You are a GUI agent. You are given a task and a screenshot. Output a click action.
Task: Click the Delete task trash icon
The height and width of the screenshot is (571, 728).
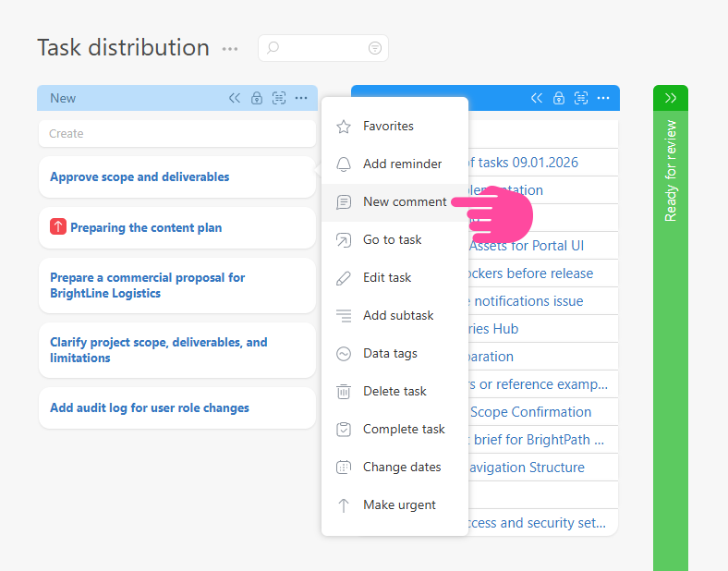click(344, 392)
